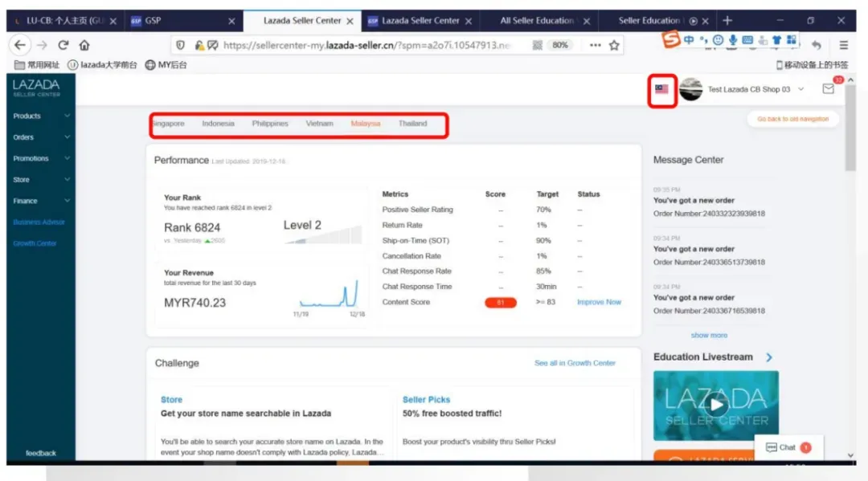Expand Education Livestream chevron arrow
This screenshot has width=868, height=481.
(769, 357)
